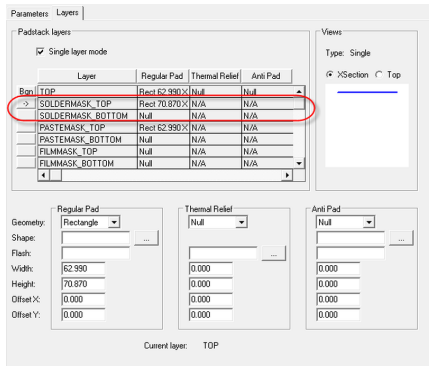
Task: Click the Anti Pad Width field
Action: point(338,268)
